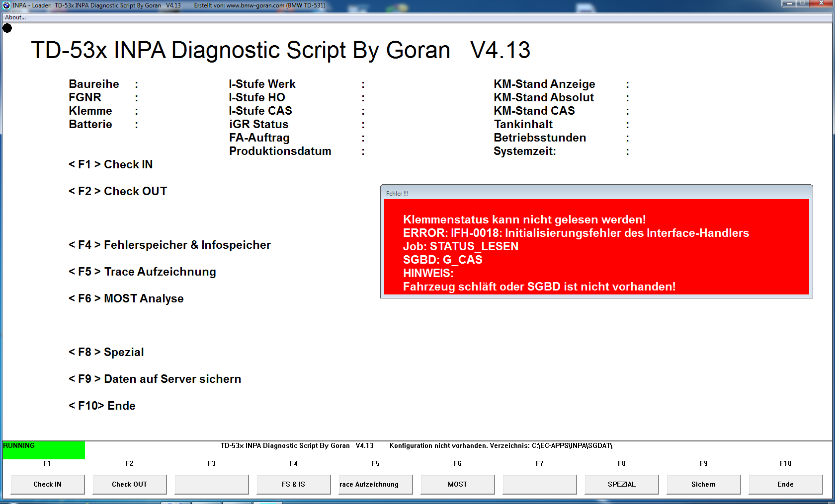The image size is (835, 504).
Task: Click 'Konfiguration nicht vorhanden' status bar text
Action: 501,445
